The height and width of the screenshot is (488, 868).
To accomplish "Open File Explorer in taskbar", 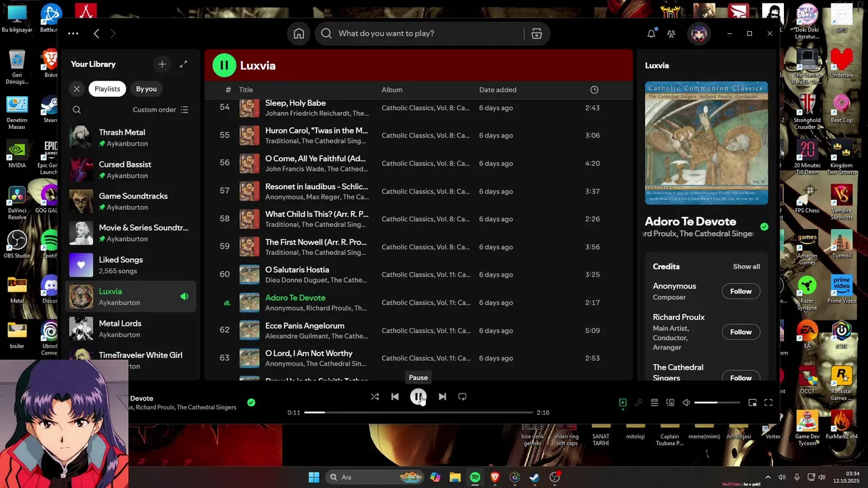I will click(x=454, y=477).
